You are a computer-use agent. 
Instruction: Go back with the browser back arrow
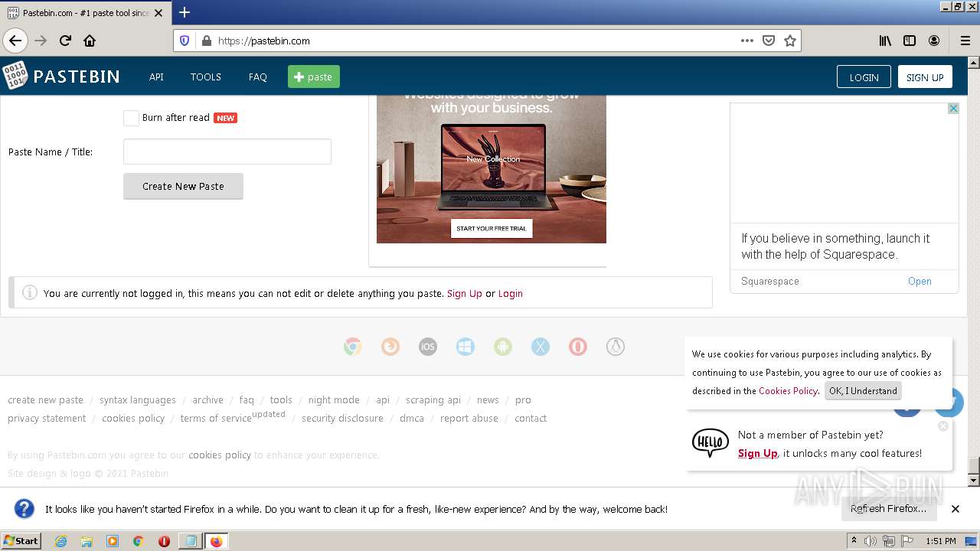(15, 41)
